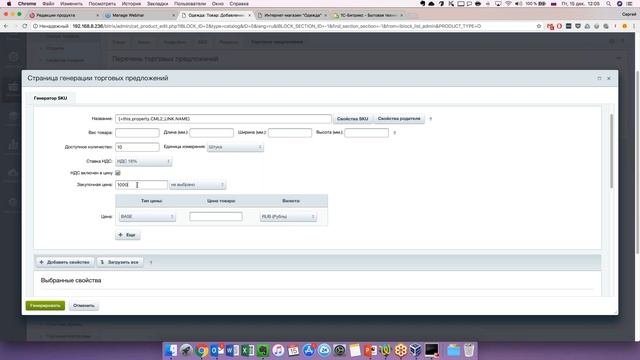This screenshot has height=360, width=640.
Task: Click '+ Еще' button under prices
Action: point(128,235)
